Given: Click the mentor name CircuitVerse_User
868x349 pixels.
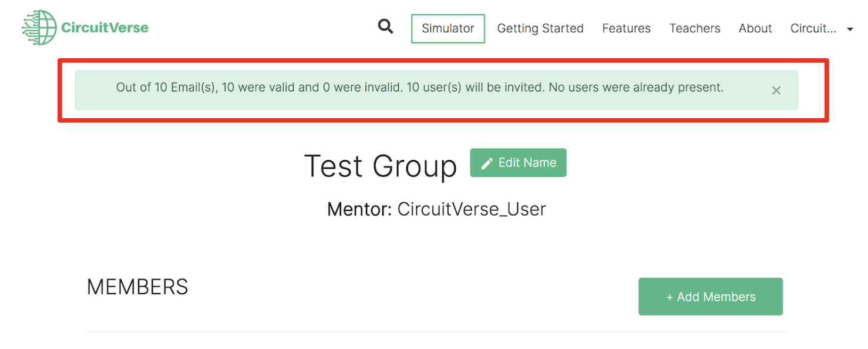Looking at the screenshot, I should tap(472, 209).
